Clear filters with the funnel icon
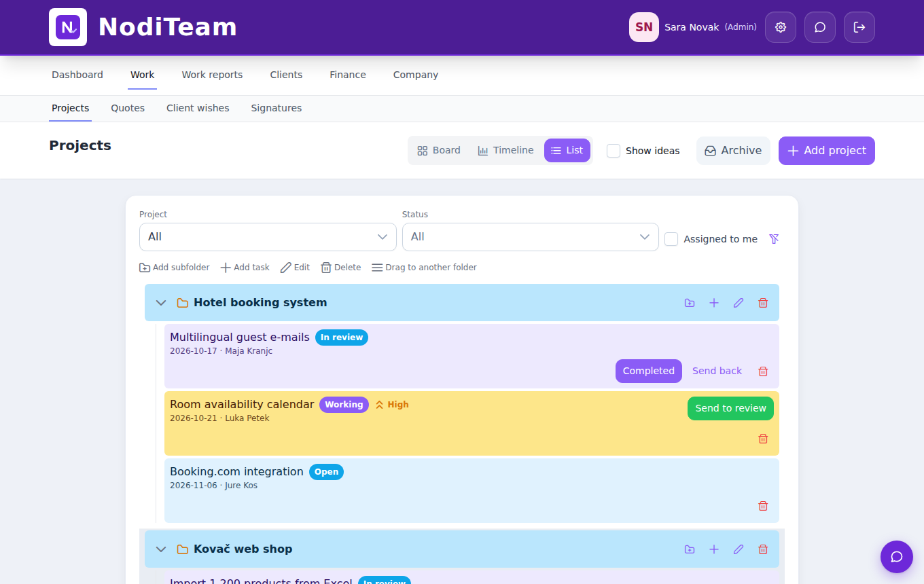Viewport: 924px width, 584px height. [774, 238]
